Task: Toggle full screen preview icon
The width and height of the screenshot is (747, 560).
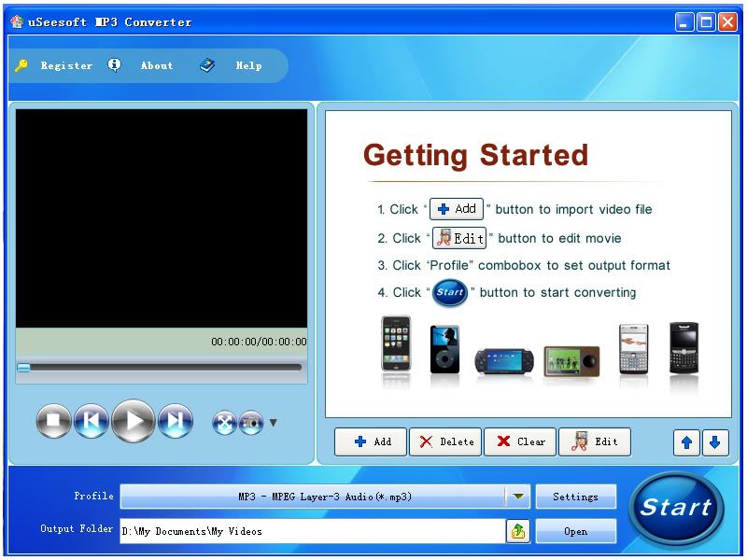Action: pyautogui.click(x=224, y=423)
